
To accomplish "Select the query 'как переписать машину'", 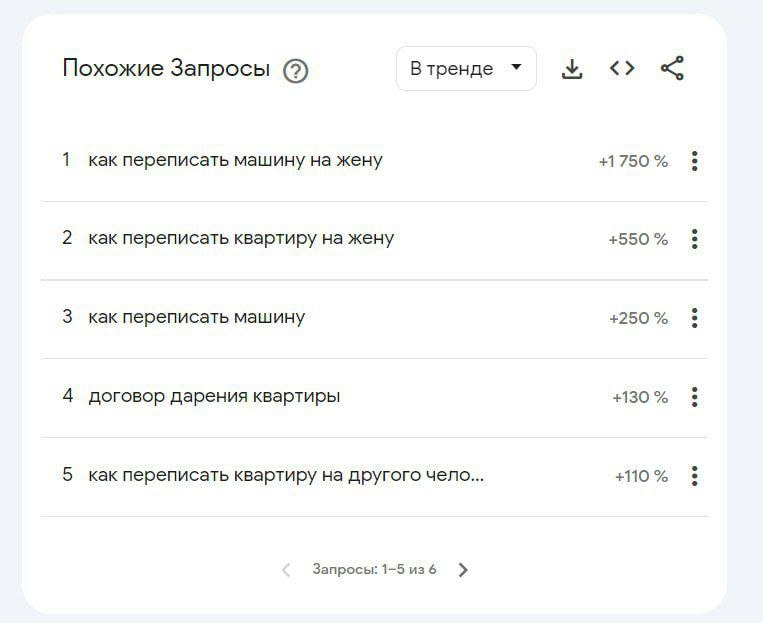I will click(x=197, y=317).
